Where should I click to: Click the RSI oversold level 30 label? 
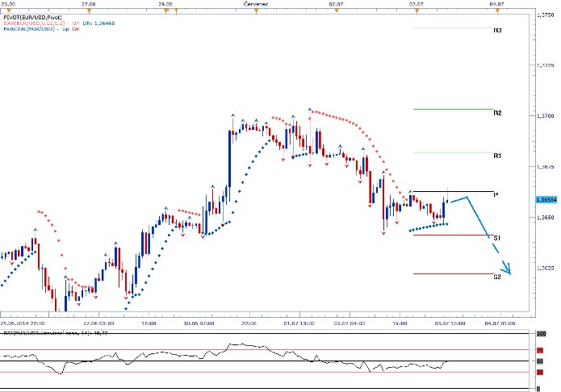[540, 373]
